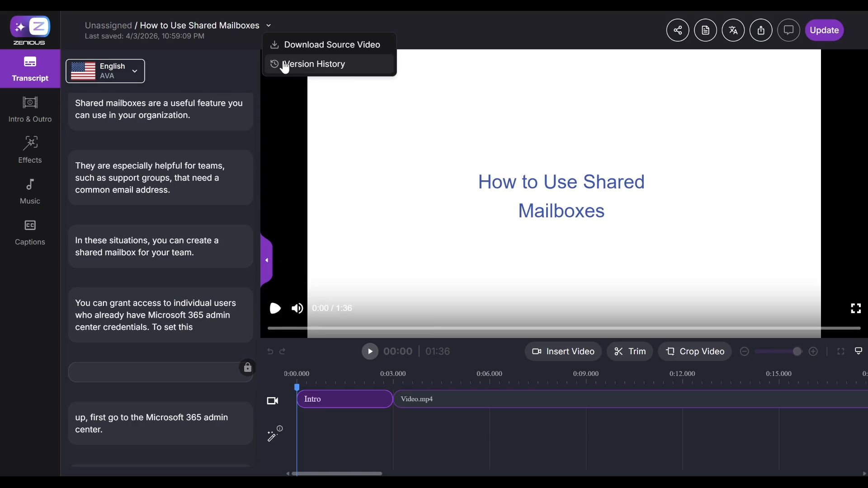Image resolution: width=868 pixels, height=488 pixels.
Task: Open the Music panel in sidebar
Action: pos(30,191)
